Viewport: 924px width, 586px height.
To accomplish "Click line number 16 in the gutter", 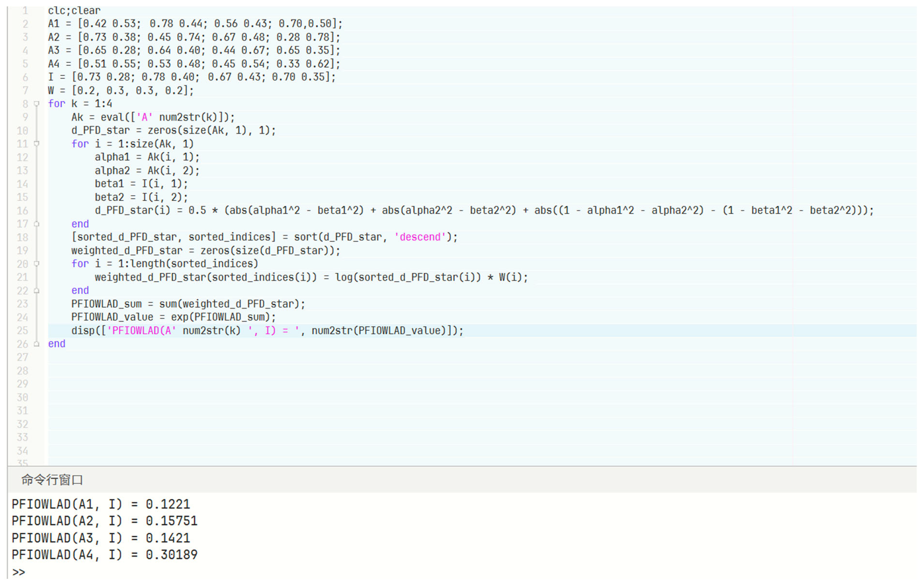I will pyautogui.click(x=22, y=211).
